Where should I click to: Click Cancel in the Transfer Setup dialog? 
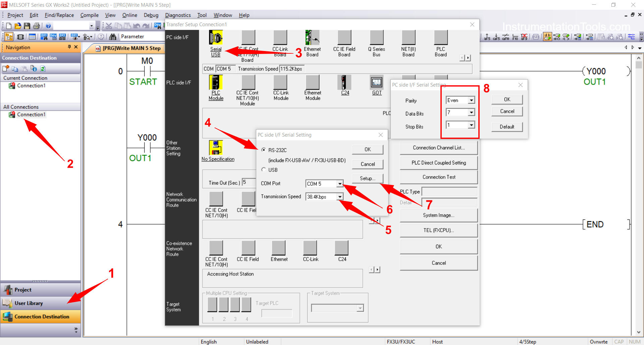click(x=439, y=263)
